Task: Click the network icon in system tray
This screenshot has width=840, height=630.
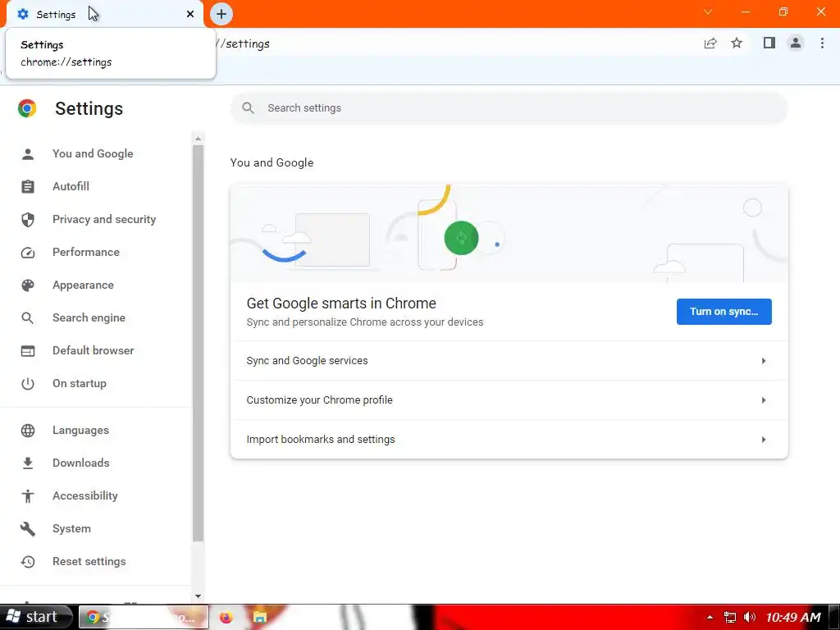Action: pyautogui.click(x=729, y=618)
